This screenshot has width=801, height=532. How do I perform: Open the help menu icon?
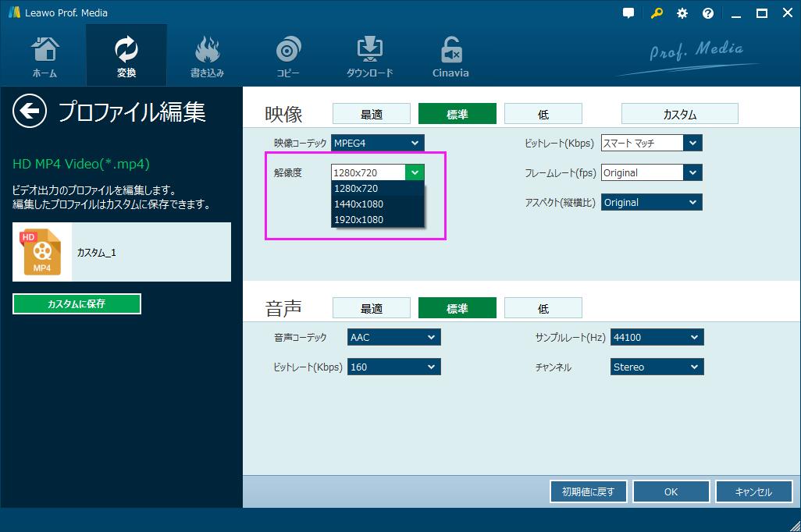[x=707, y=12]
